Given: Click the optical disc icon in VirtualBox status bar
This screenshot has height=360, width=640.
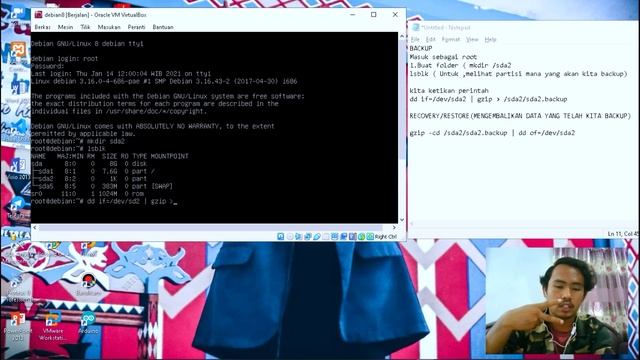Looking at the screenshot, I should point(290,236).
